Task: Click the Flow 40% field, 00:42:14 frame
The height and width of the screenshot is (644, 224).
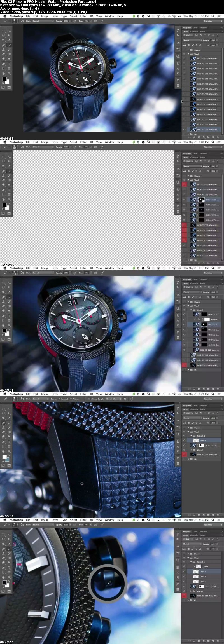Action: click(86, 525)
